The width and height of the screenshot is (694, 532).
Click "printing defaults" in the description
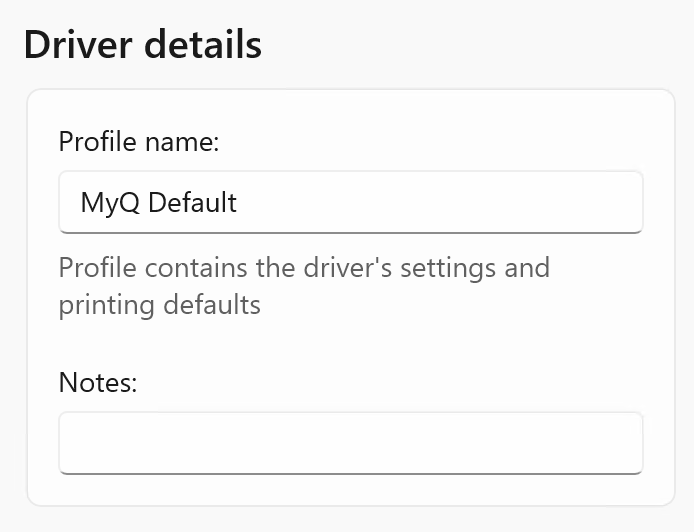point(159,304)
